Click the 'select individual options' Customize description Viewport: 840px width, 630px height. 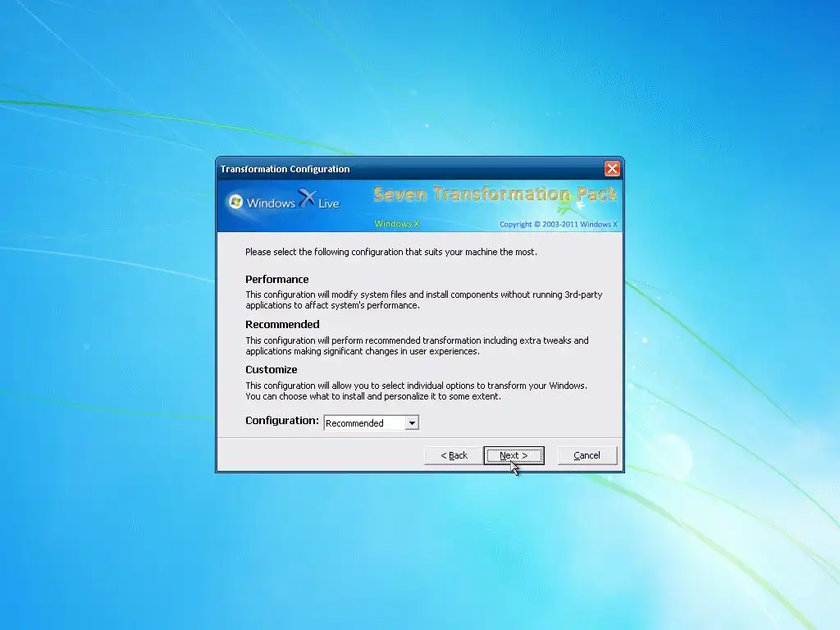pos(416,391)
